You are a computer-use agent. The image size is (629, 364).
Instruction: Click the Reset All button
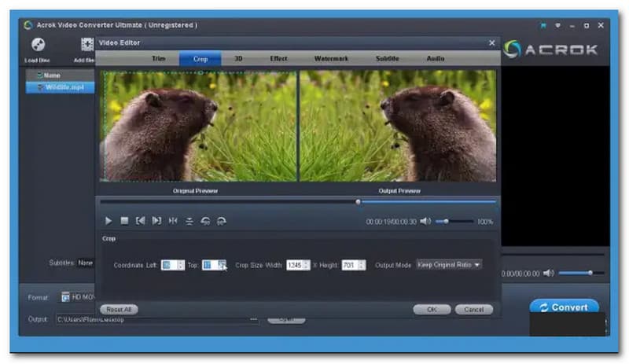[118, 310]
